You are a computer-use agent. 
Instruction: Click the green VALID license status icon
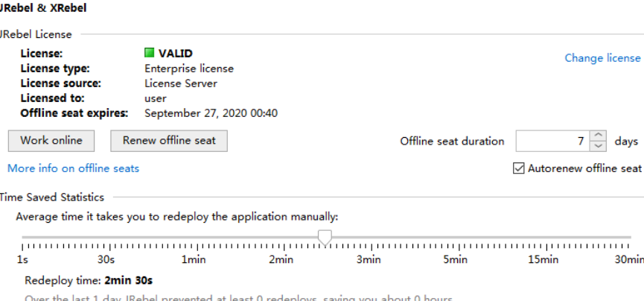pyautogui.click(x=149, y=53)
